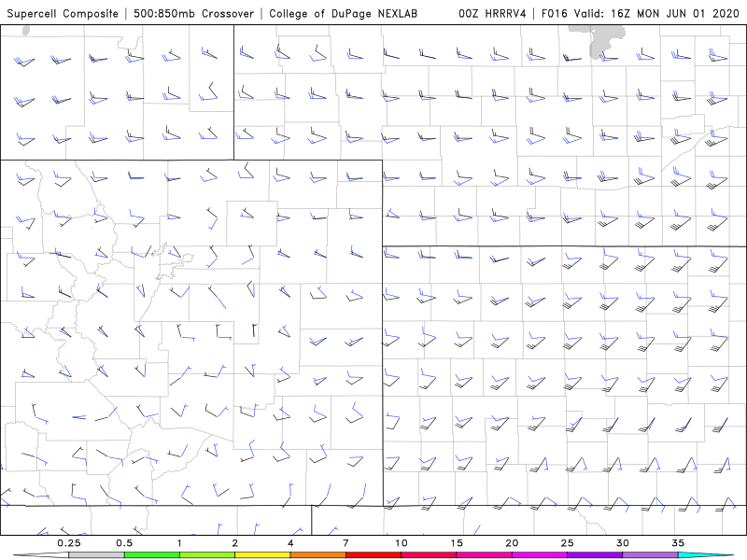Click the scale label 35
Viewport: 747px width, 560px height.
[x=678, y=543]
